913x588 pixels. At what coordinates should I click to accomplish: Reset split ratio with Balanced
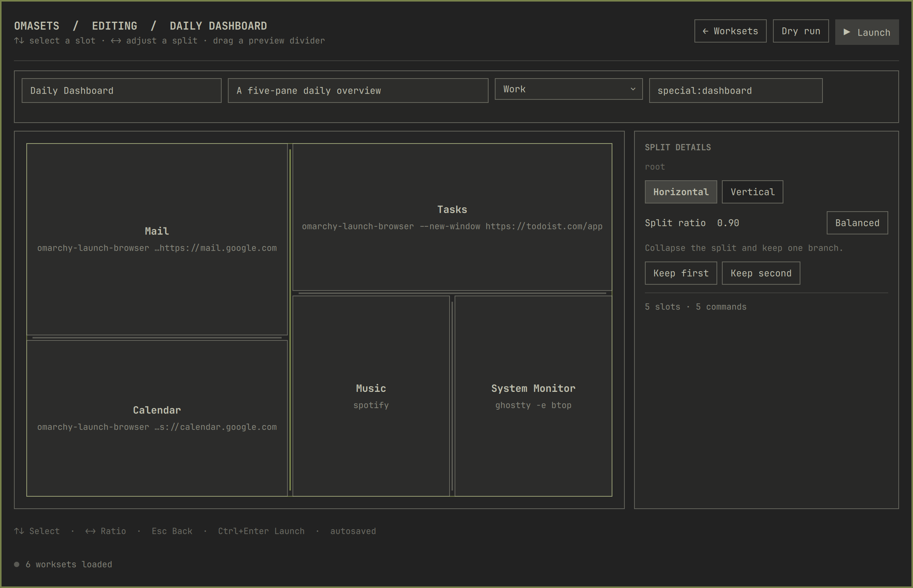tap(857, 223)
